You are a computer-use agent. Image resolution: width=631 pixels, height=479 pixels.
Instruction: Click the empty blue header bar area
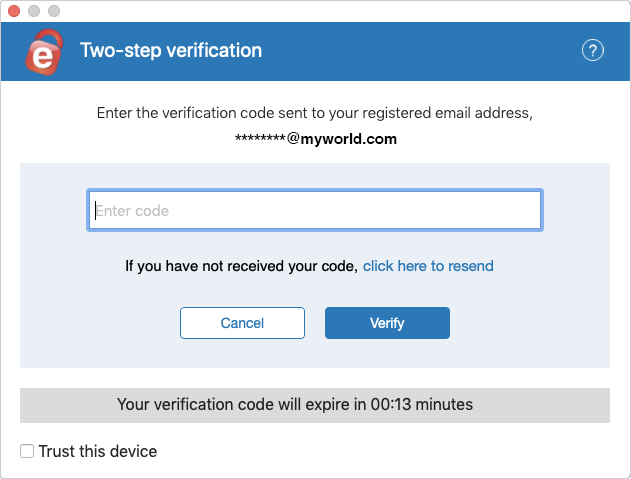(x=423, y=52)
